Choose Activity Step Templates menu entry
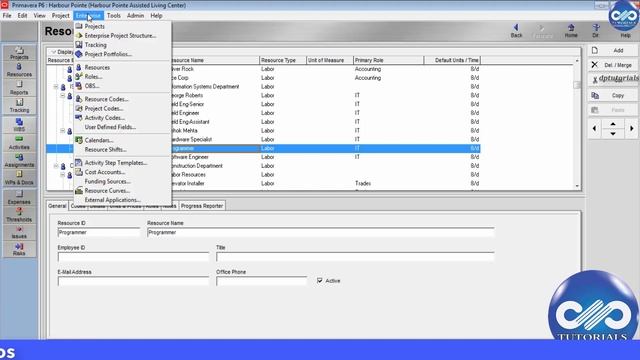Screen dimensions: 640x360 click(116, 162)
